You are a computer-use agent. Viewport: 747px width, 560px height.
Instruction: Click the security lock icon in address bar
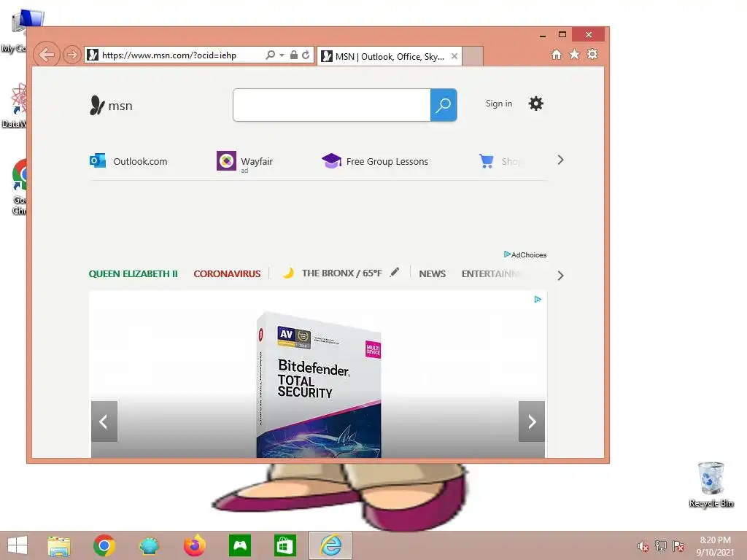pos(294,55)
